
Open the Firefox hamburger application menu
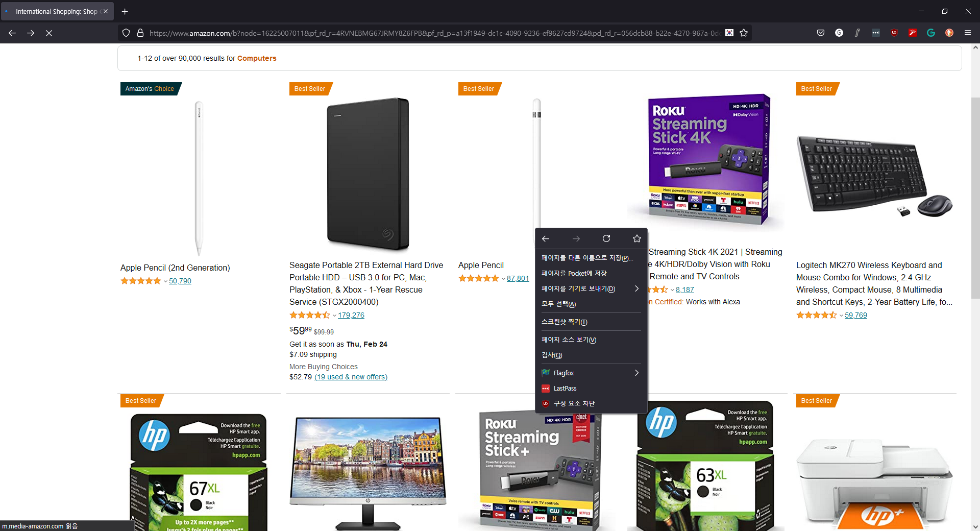point(968,33)
